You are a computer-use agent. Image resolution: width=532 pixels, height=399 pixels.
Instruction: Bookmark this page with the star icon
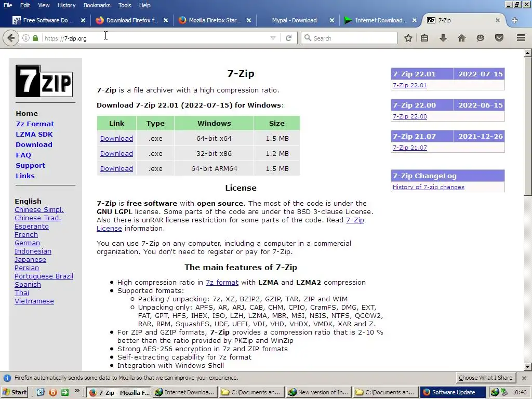point(408,38)
